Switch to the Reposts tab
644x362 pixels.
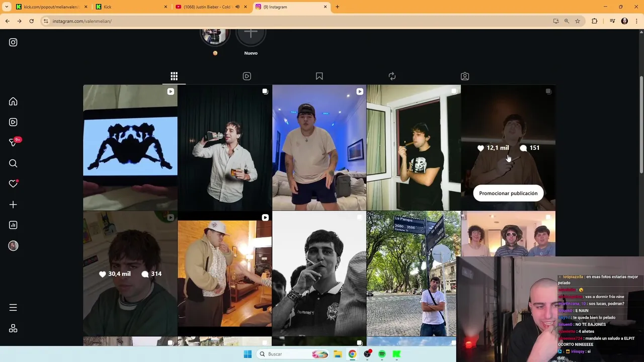pos(392,76)
